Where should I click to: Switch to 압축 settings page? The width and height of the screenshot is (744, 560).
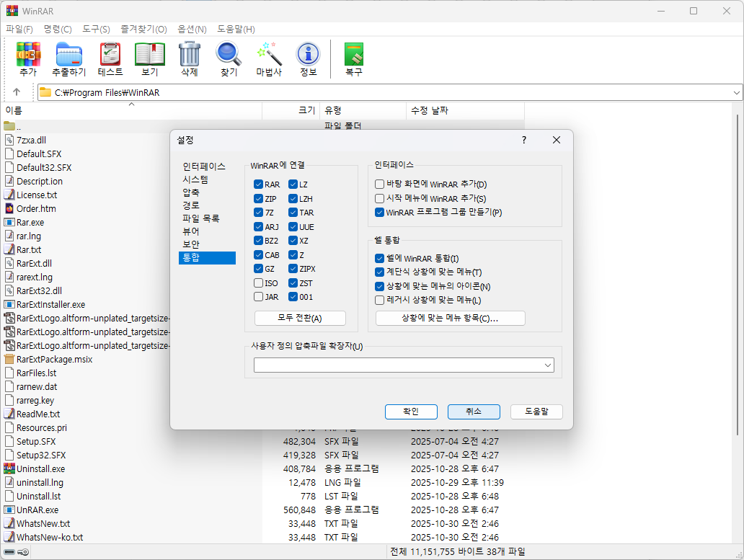click(x=191, y=192)
